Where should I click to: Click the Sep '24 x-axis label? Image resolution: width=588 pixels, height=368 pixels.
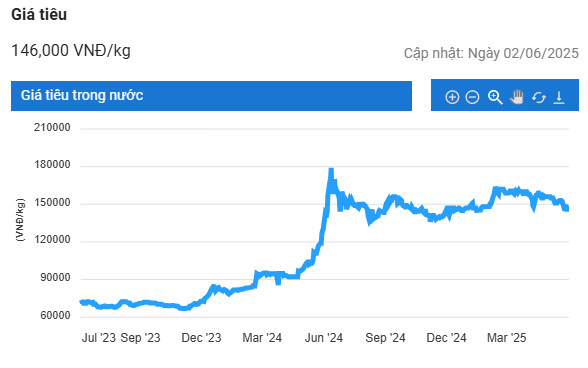click(385, 338)
